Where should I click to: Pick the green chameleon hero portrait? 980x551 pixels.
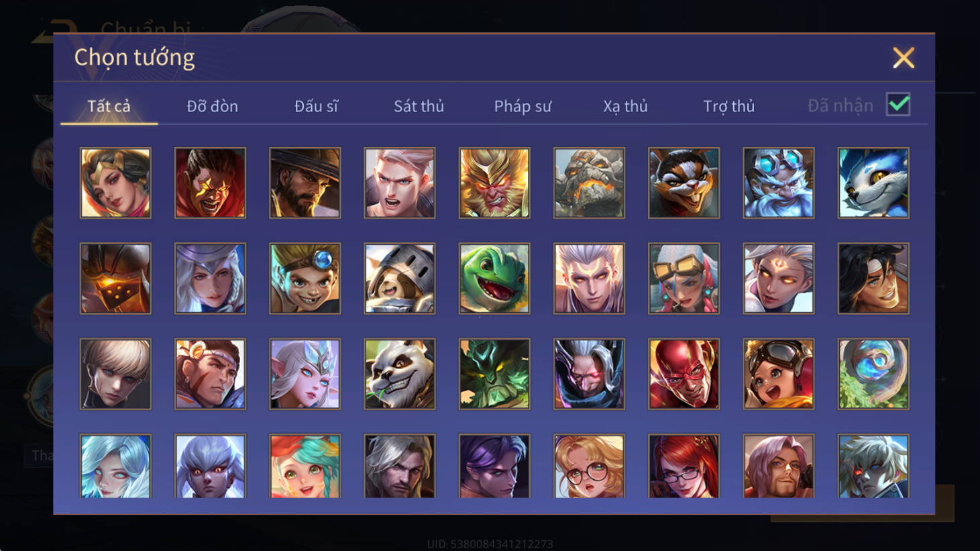pyautogui.click(x=494, y=279)
